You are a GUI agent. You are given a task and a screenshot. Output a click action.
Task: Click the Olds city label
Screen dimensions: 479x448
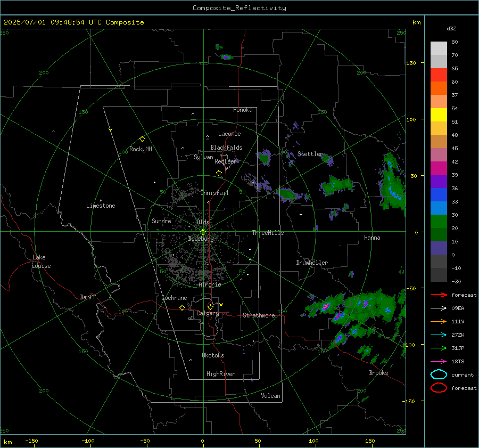point(203,222)
